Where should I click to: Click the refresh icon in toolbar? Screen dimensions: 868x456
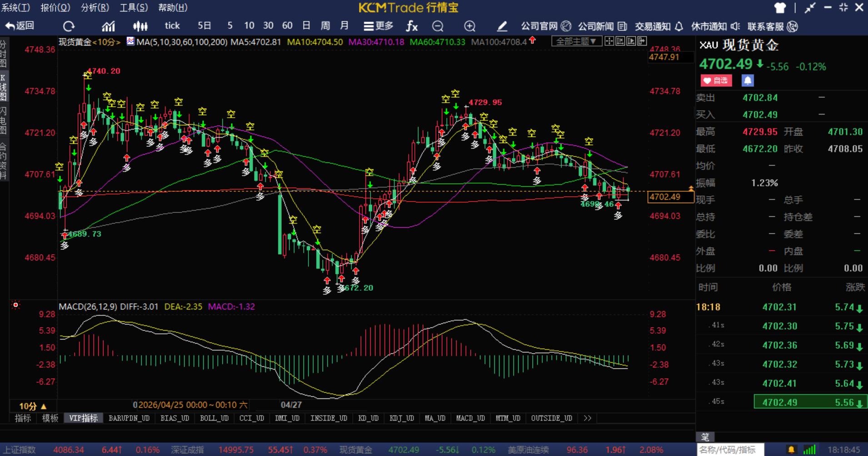coord(69,26)
